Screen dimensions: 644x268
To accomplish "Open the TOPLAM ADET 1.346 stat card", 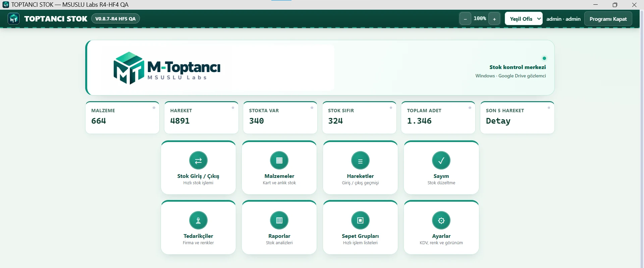I will click(438, 118).
